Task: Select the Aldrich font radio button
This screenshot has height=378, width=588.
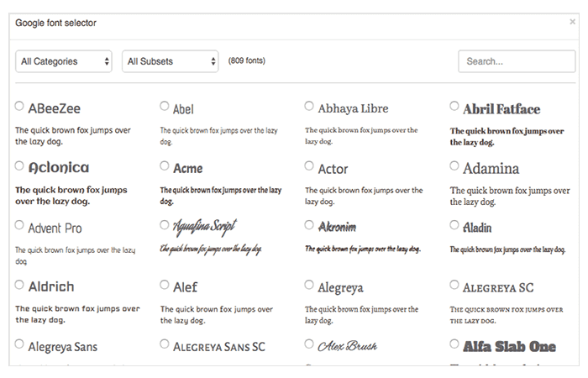Action: [19, 285]
